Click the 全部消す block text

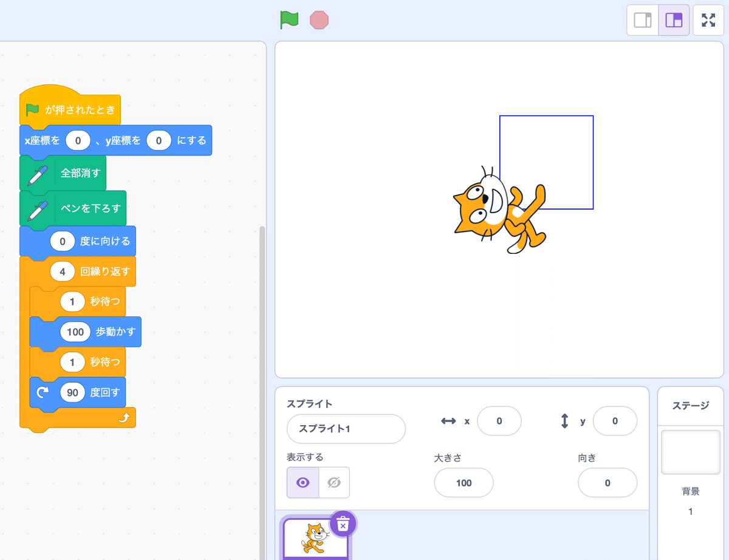(x=81, y=173)
